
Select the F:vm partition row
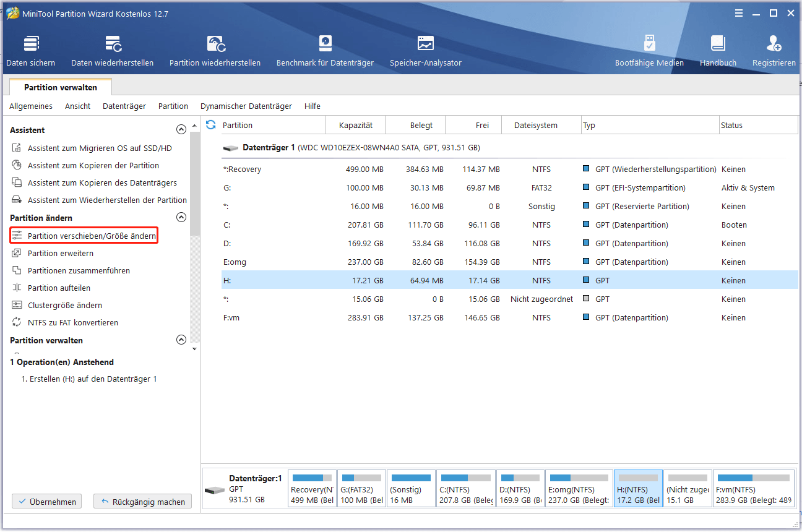pyautogui.click(x=510, y=318)
